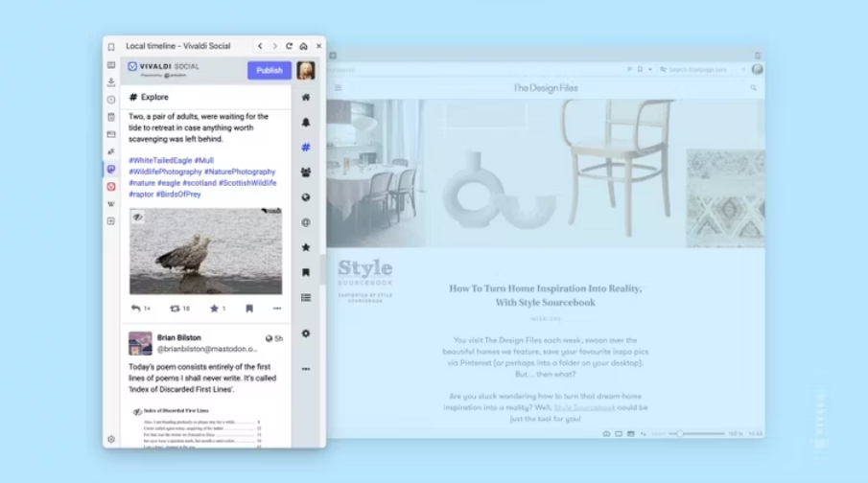Open the #WhiteTailedEagle hashtag

tap(160, 160)
